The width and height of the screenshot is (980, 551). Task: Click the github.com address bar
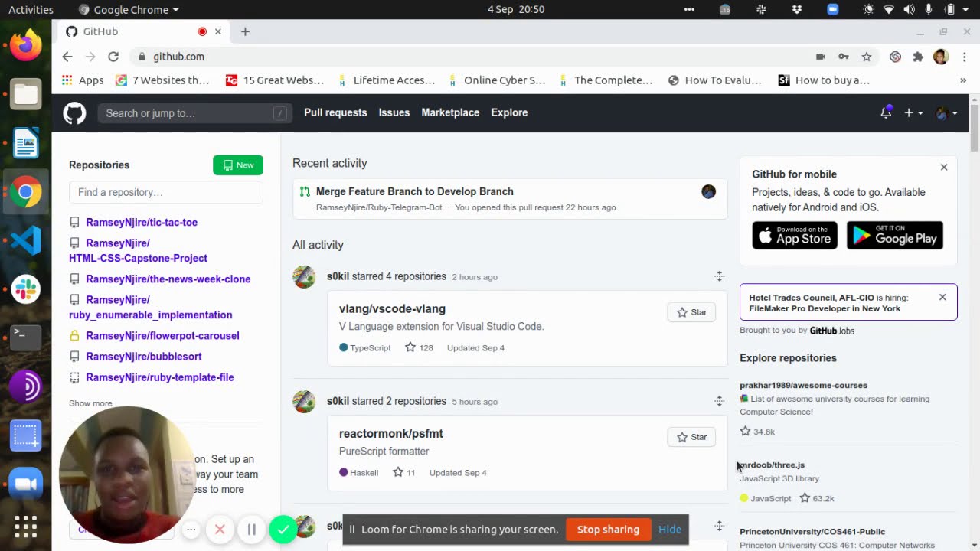[x=467, y=57]
